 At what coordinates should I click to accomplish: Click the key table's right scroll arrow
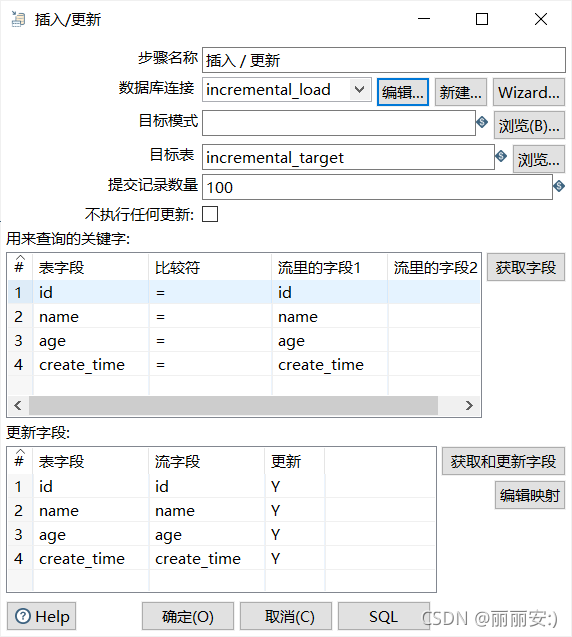click(x=469, y=405)
